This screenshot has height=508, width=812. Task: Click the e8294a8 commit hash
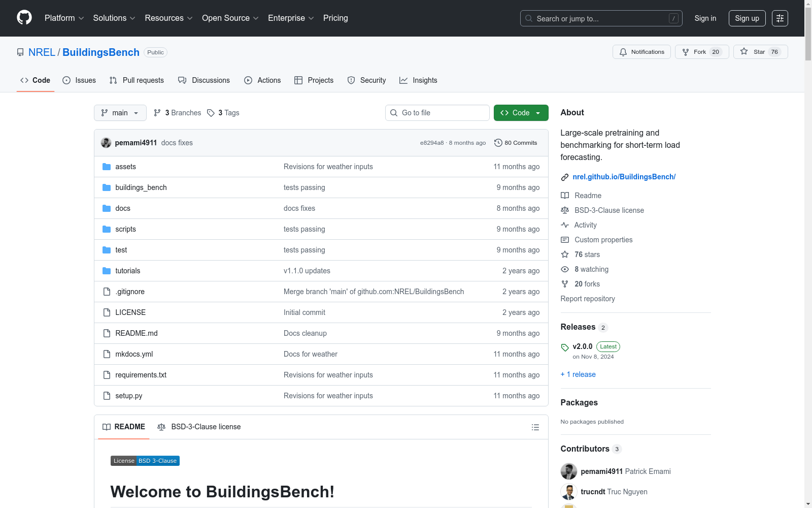click(432, 143)
